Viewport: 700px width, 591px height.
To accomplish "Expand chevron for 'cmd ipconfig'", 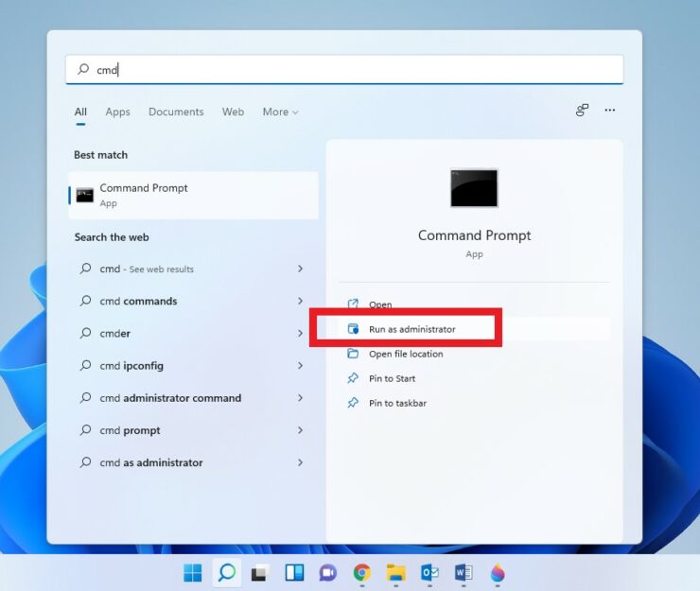I will [300, 366].
